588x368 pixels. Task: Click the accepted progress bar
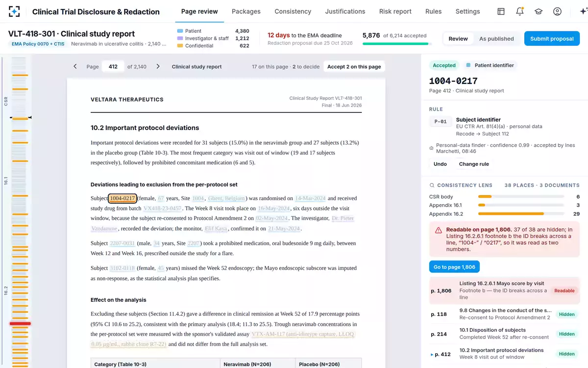[397, 44]
